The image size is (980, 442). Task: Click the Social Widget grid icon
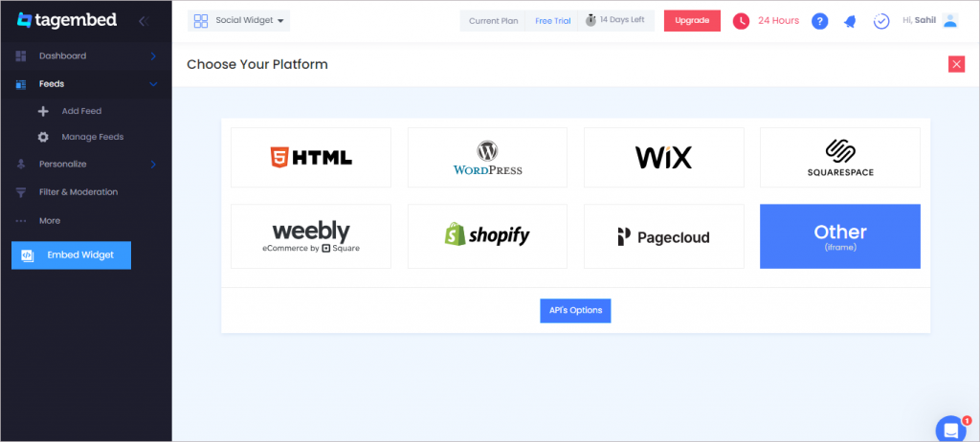tap(201, 21)
